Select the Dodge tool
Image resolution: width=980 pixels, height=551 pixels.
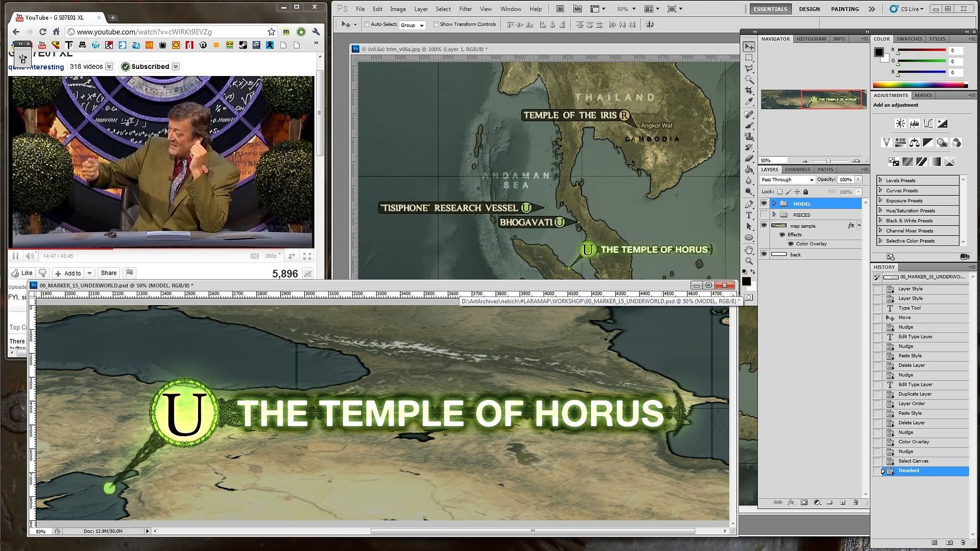[x=749, y=191]
